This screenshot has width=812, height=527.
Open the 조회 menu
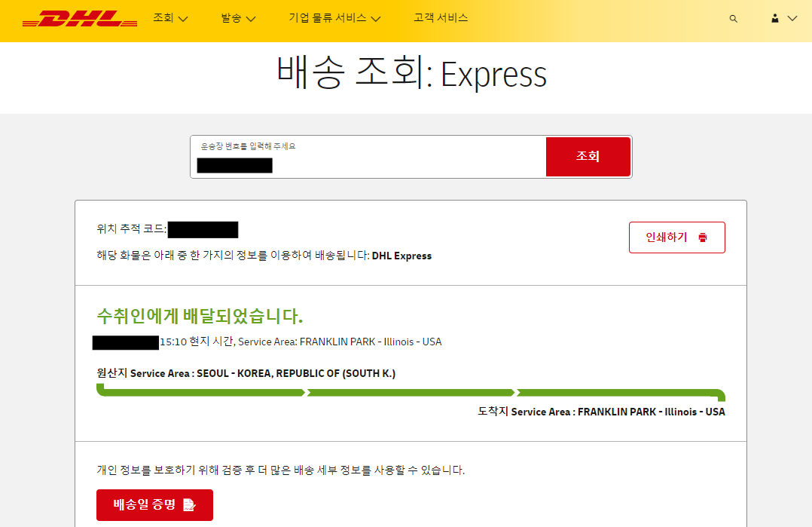tap(163, 18)
